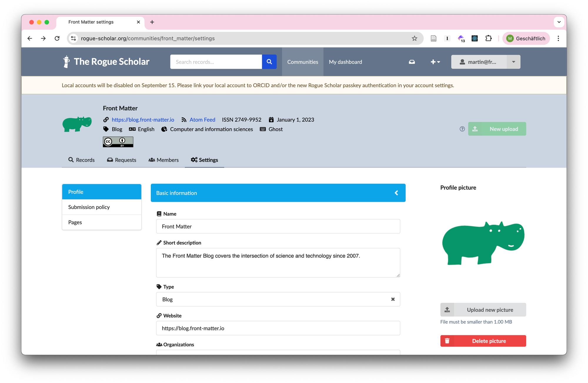Expand the user account dropdown arrow
This screenshot has height=383, width=588.
(513, 62)
